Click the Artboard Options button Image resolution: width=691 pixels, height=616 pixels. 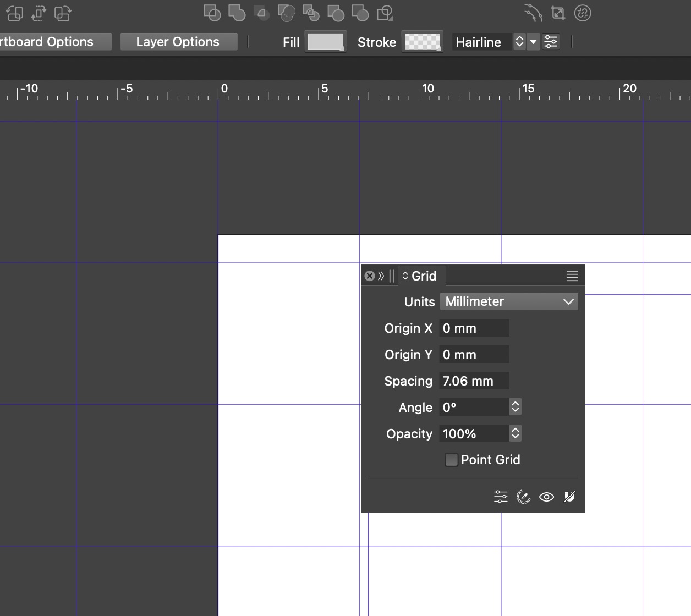tap(54, 42)
